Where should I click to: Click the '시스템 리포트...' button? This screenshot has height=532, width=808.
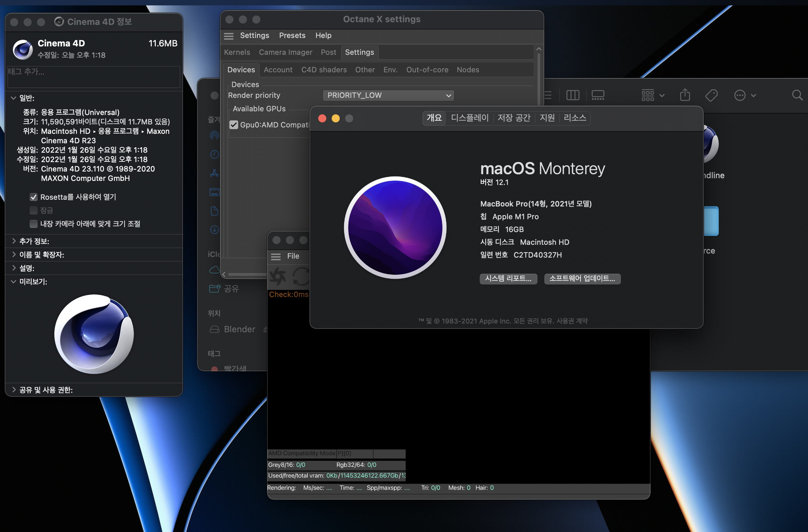(x=508, y=279)
